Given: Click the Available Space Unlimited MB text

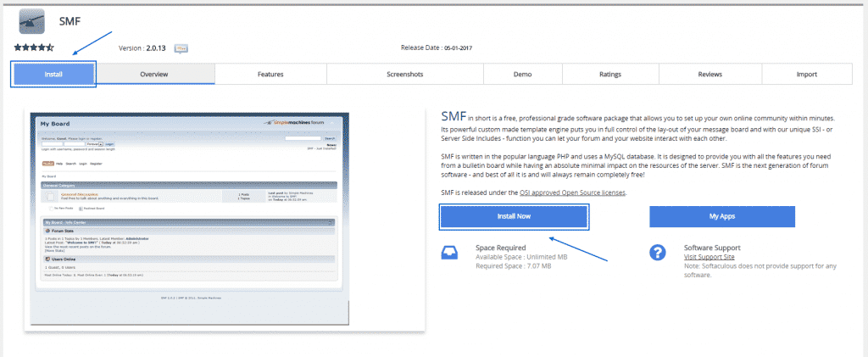Looking at the screenshot, I should coord(521,257).
